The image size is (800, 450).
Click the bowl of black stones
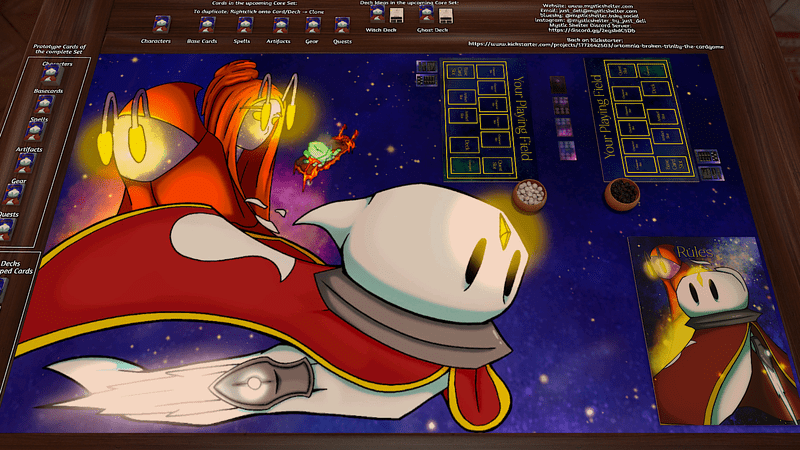625,190
